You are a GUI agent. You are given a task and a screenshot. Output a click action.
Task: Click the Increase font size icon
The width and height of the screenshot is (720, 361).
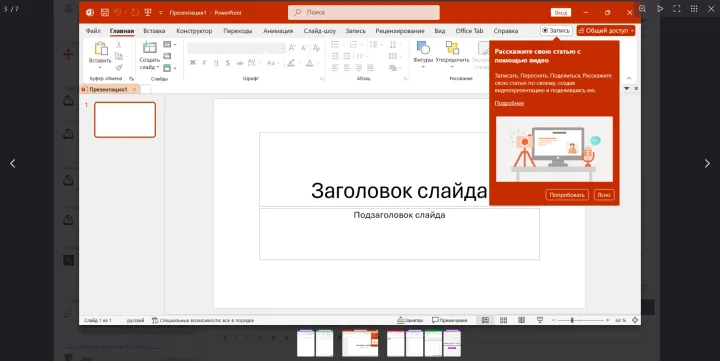(292, 48)
